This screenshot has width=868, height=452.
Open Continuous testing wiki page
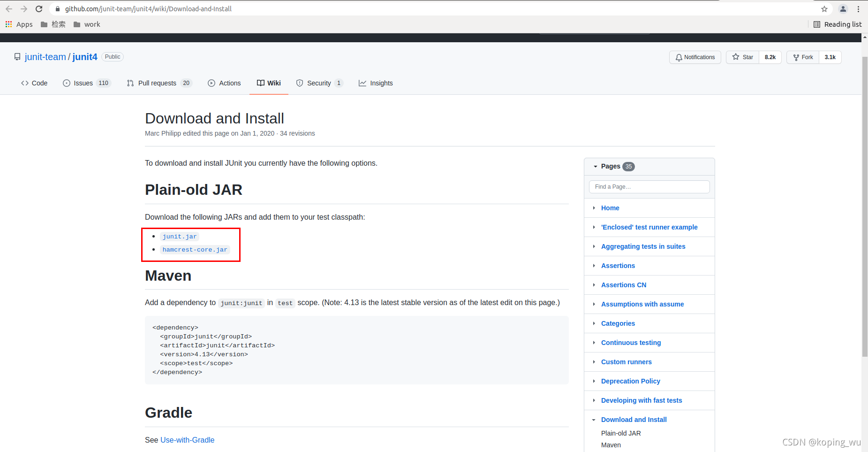(631, 343)
